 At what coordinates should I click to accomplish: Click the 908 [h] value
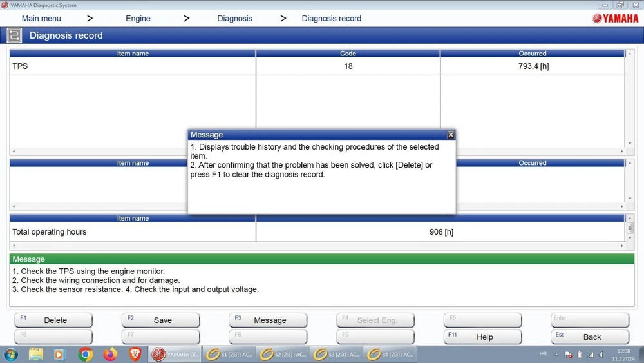tap(441, 232)
